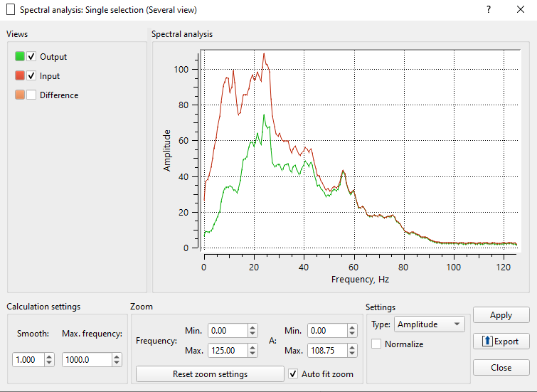Click the green Output color swatch

[x=19, y=57]
